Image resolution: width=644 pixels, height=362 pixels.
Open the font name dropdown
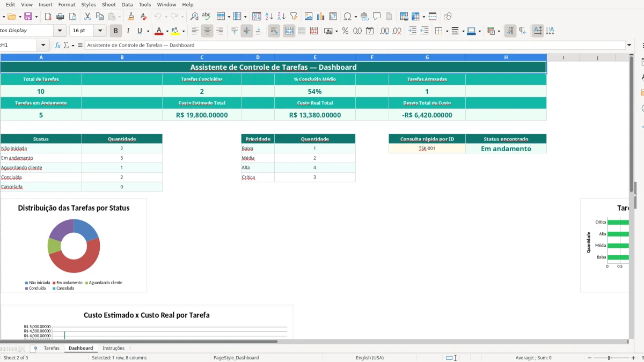point(60,31)
